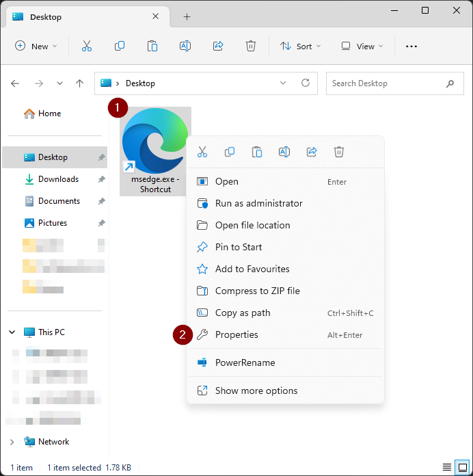Screen dimensions: 473x476
Task: Switch to large icons view in status bar
Action: (x=462, y=467)
